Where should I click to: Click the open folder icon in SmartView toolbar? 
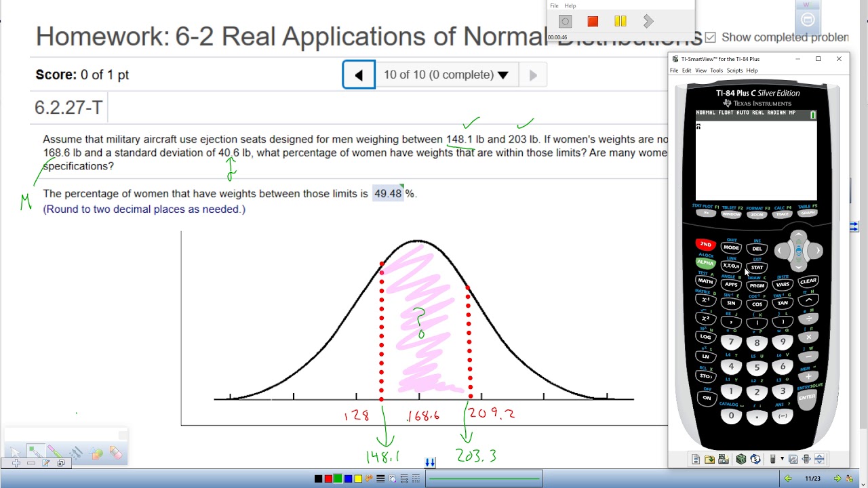pyautogui.click(x=709, y=459)
